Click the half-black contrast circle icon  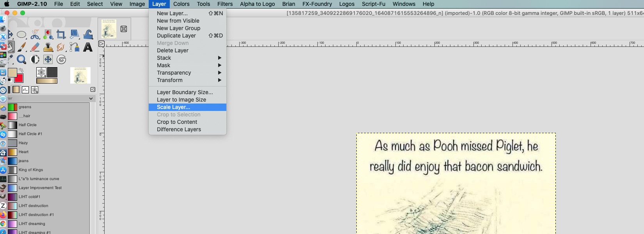[35, 59]
